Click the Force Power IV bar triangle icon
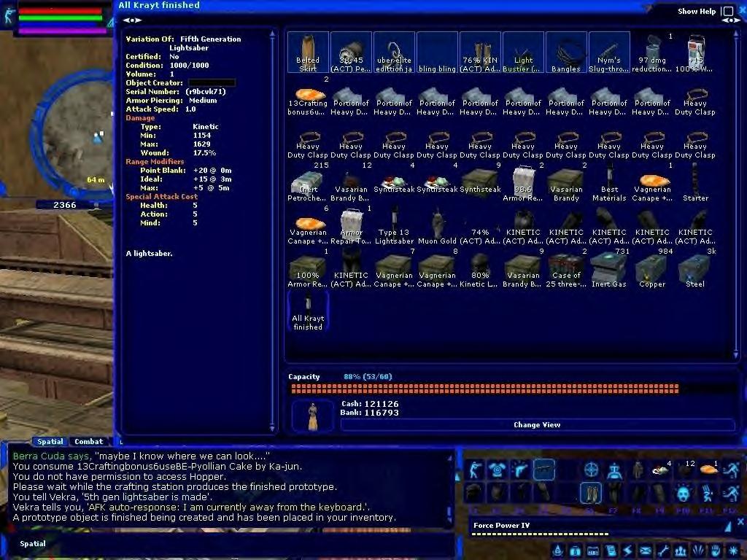Image resolution: width=747 pixels, height=560 pixels. click(729, 526)
